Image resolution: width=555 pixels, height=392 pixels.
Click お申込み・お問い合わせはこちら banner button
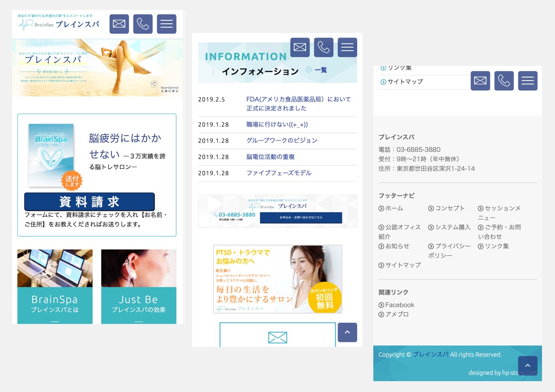[x=301, y=218]
